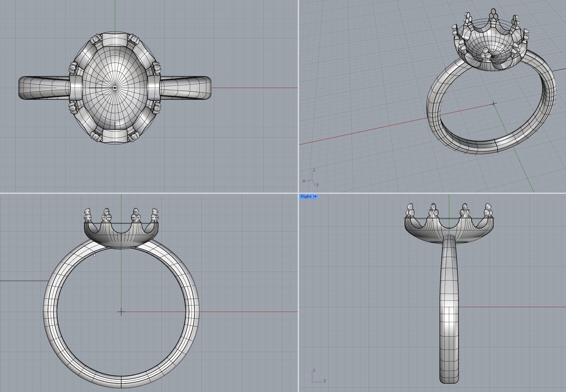Select the small white point on Front view ring

click(95, 255)
